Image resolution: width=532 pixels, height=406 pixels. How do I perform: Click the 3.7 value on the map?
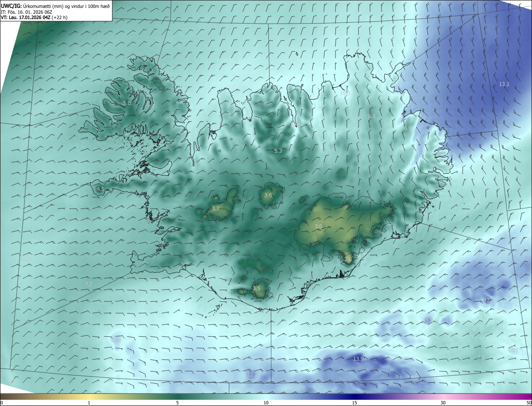click(x=215, y=209)
